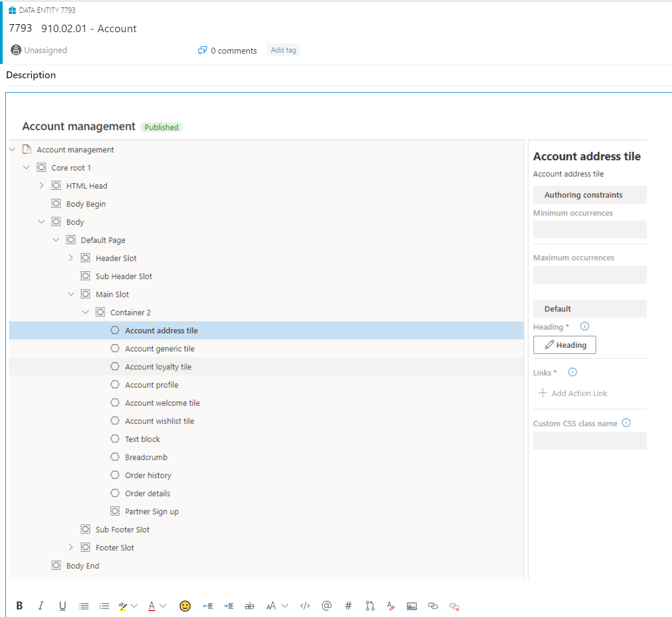Open the font color dropdown arrow
The height and width of the screenshot is (617, 672).
click(164, 606)
